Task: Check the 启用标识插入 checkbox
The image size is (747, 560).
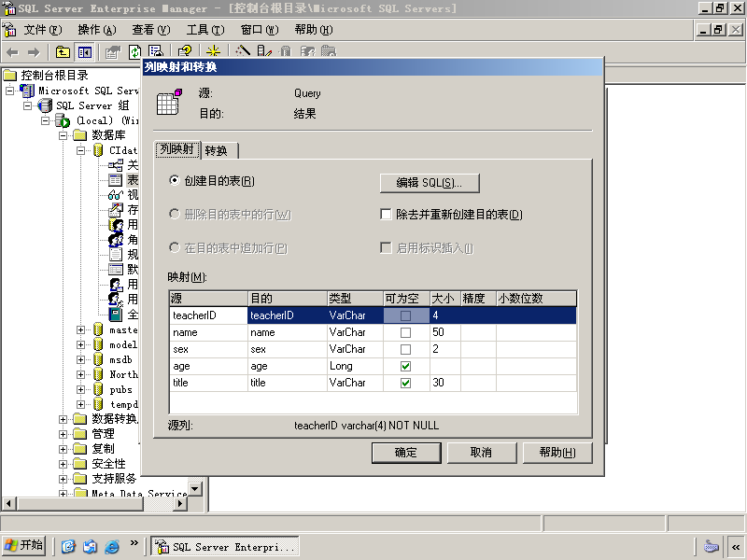Action: 386,247
